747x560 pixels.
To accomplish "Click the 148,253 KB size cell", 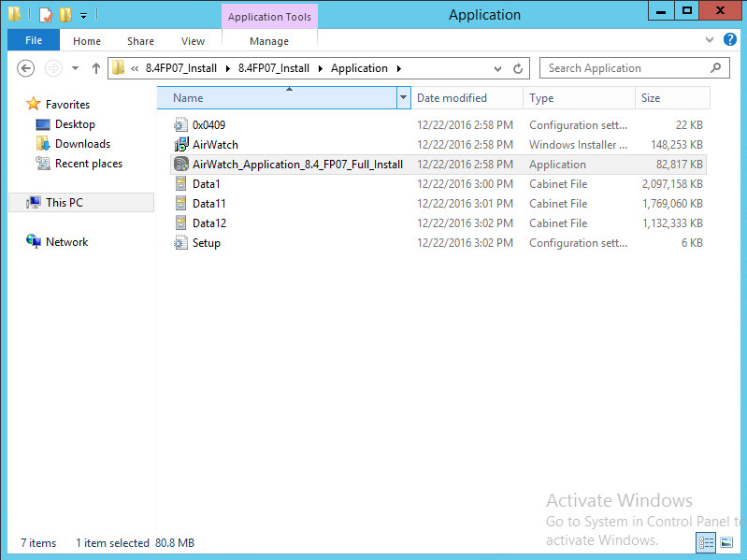I will (x=677, y=144).
